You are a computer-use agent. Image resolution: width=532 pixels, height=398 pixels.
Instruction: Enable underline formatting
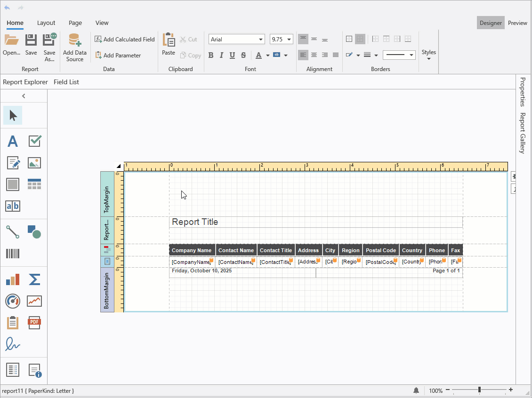pyautogui.click(x=232, y=55)
